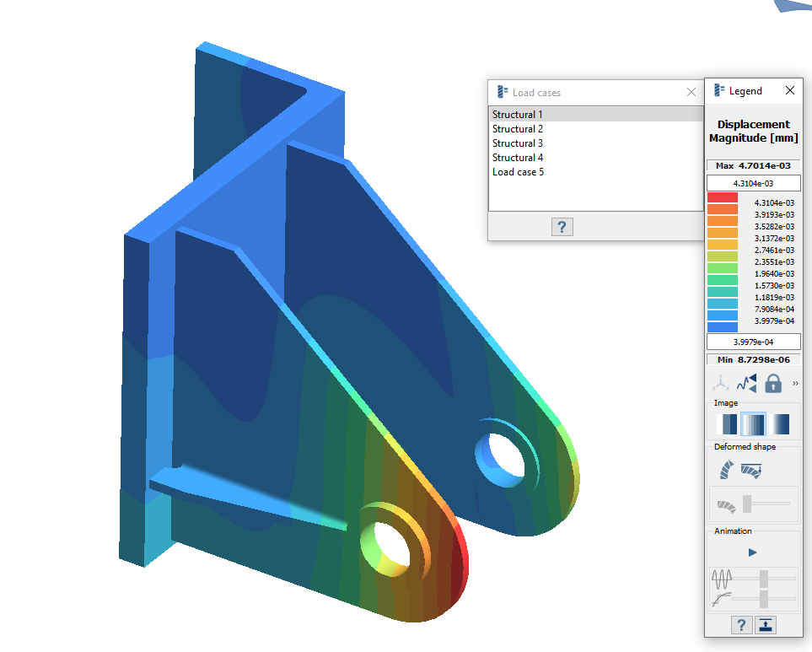The width and height of the screenshot is (812, 652).
Task: Expand more legend options chevron
Action: (x=795, y=384)
